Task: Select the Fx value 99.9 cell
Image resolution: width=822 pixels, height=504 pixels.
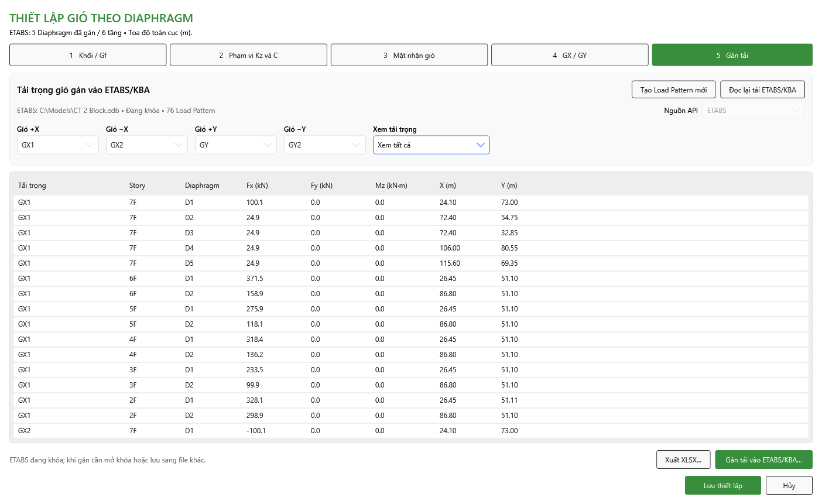Action: tap(253, 385)
